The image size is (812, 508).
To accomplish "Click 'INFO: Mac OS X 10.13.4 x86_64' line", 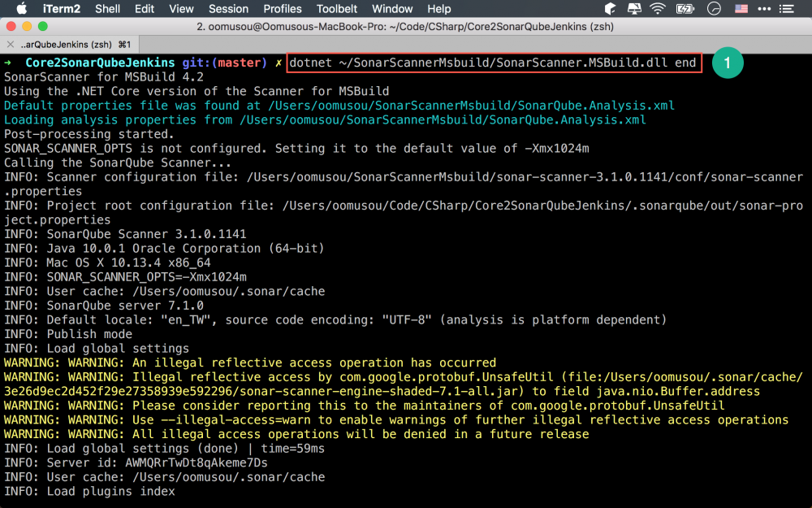I will tap(107, 263).
